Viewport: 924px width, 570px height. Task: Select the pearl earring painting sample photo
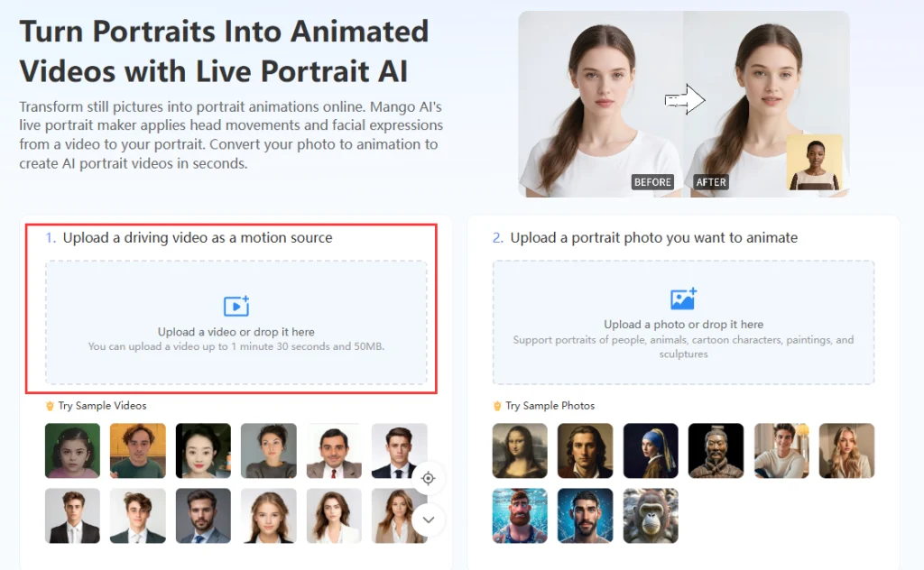coord(650,451)
